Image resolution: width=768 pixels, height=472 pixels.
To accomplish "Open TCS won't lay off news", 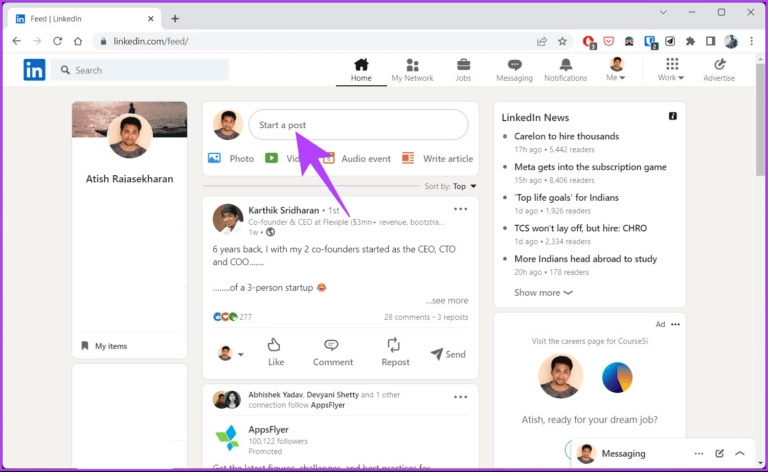I will point(580,228).
